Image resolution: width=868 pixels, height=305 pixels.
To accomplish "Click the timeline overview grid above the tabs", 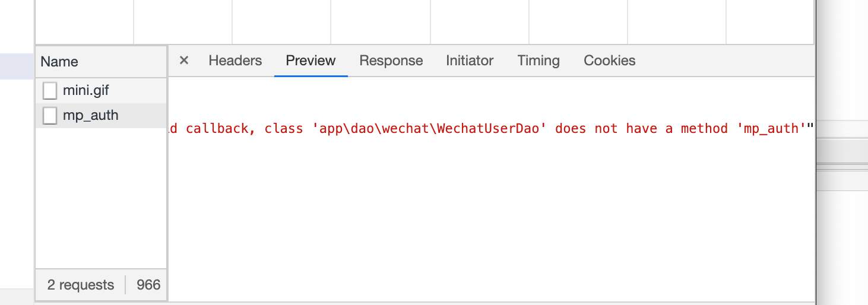I will [x=425, y=22].
